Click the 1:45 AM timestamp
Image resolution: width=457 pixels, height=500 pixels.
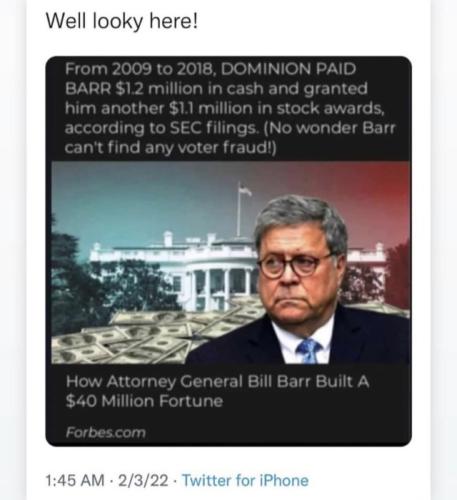pyautogui.click(x=75, y=481)
